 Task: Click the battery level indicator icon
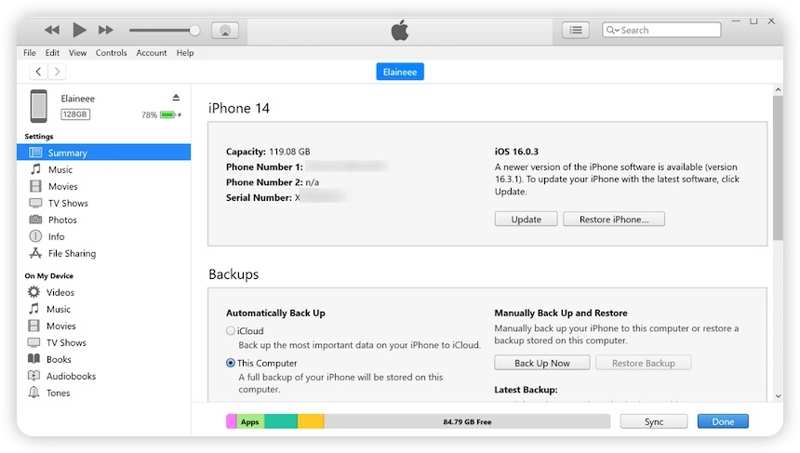click(x=168, y=115)
